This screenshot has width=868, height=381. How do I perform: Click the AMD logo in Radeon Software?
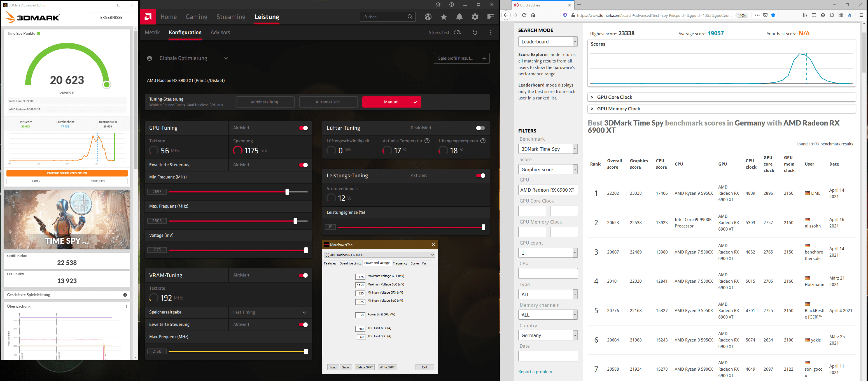point(148,17)
